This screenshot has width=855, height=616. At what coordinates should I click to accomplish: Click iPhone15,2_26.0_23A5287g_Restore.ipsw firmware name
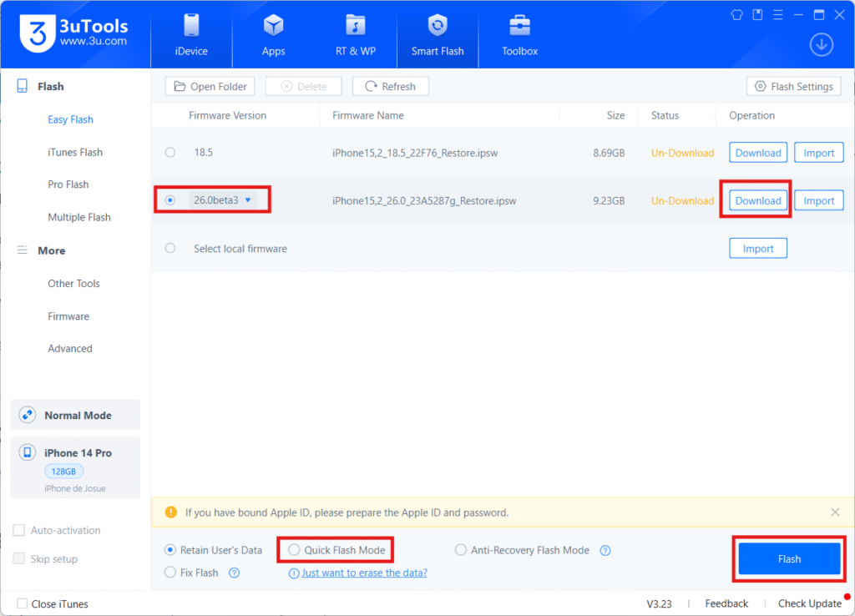[x=424, y=200]
